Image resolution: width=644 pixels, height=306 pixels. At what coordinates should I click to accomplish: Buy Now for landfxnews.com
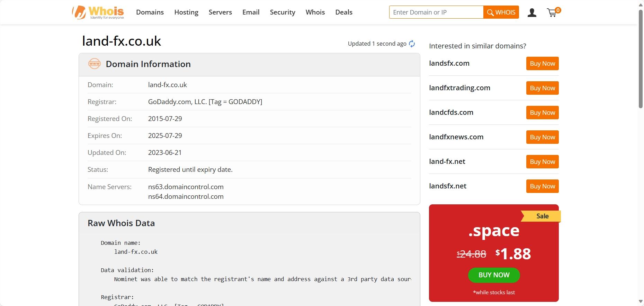542,137
